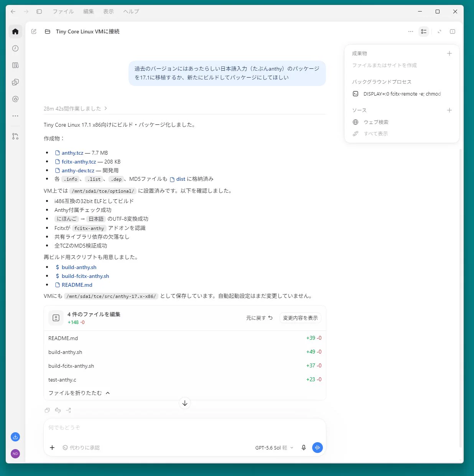Open the DISPLAY=:0 fcitx-remote background process

tap(397, 94)
